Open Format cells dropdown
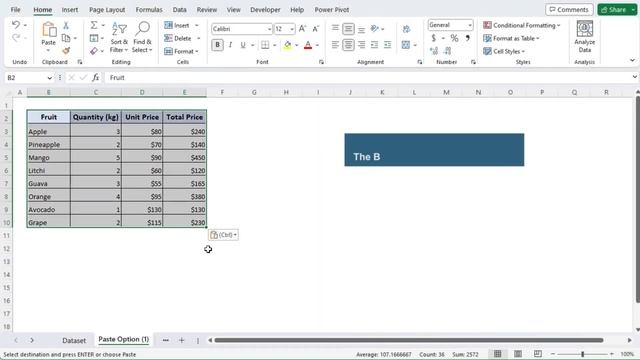Screen dimensions: 640x360 197,51
